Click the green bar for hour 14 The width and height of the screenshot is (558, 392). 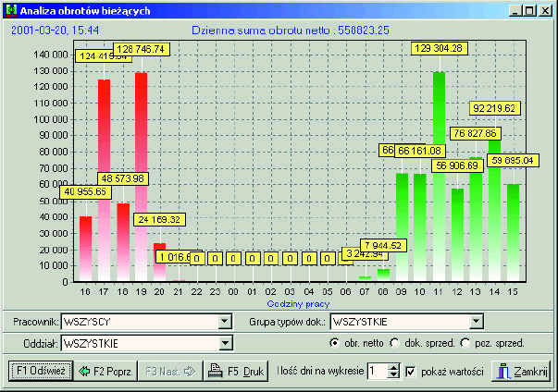tap(494, 213)
